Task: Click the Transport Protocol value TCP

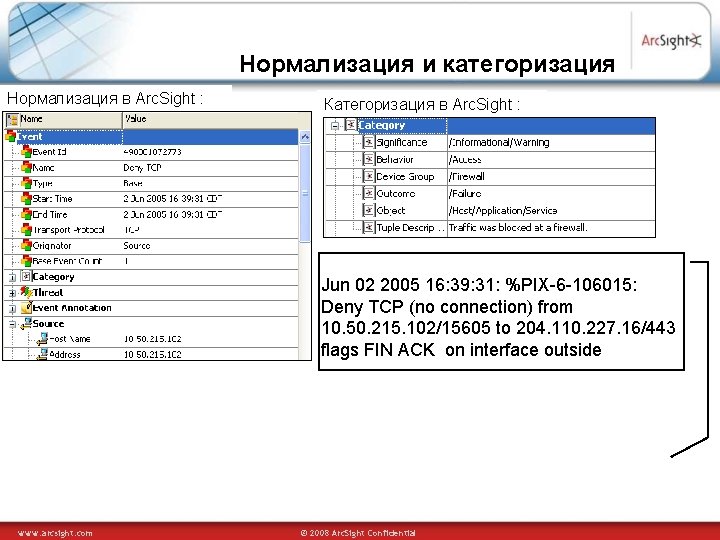Action: (132, 230)
